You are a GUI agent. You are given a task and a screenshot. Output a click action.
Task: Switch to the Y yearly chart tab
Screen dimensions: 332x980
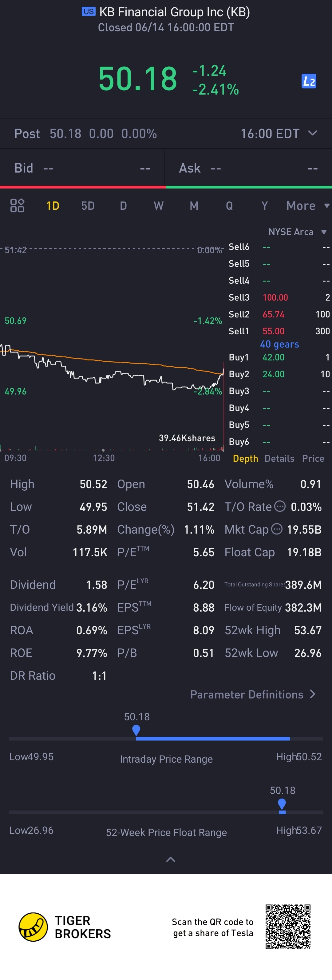tap(264, 206)
